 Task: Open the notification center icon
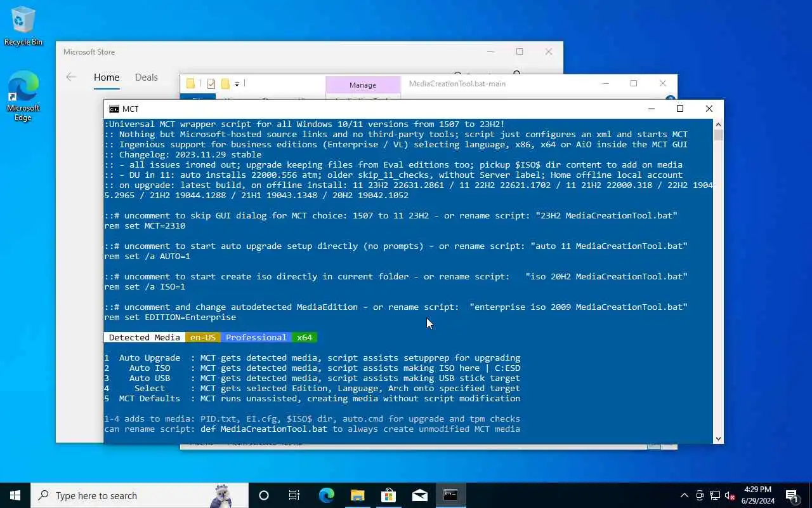tap(792, 496)
